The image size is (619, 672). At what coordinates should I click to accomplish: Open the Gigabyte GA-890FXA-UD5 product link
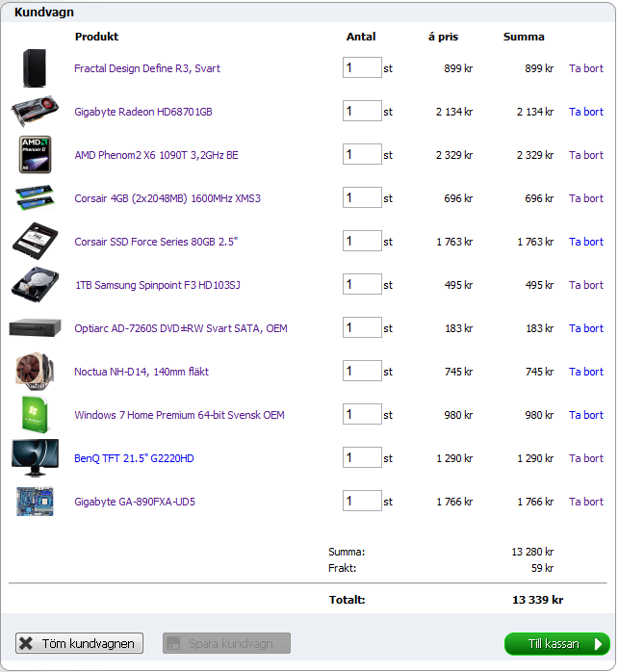tap(134, 502)
